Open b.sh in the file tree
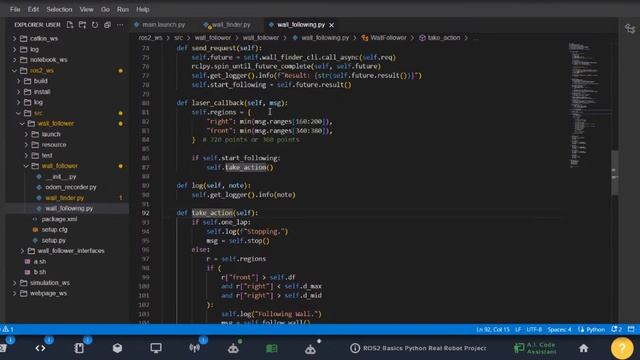The image size is (640, 360). (40, 272)
